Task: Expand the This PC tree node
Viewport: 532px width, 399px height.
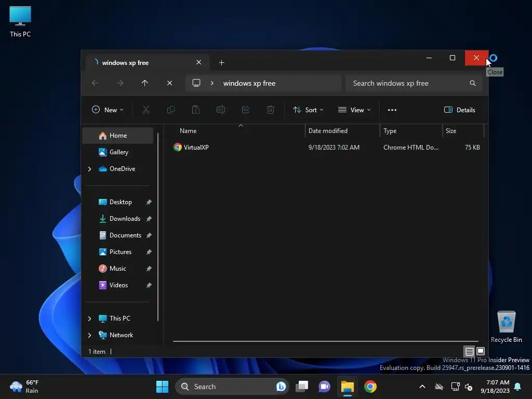Action: (89, 318)
